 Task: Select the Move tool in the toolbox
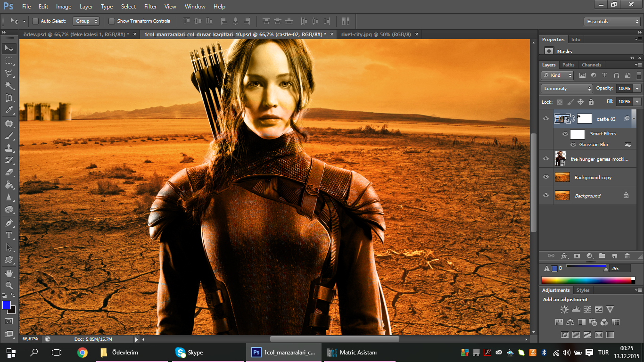coord(9,49)
